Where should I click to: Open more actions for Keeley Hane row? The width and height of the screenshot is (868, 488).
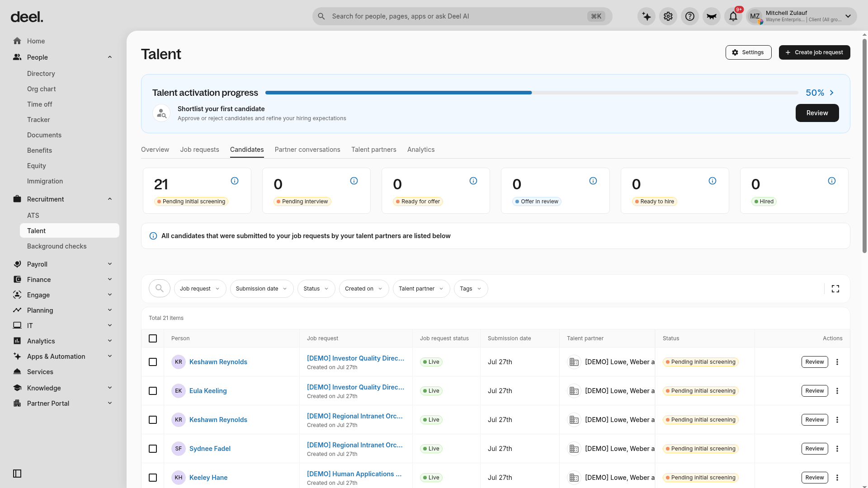coord(837,478)
